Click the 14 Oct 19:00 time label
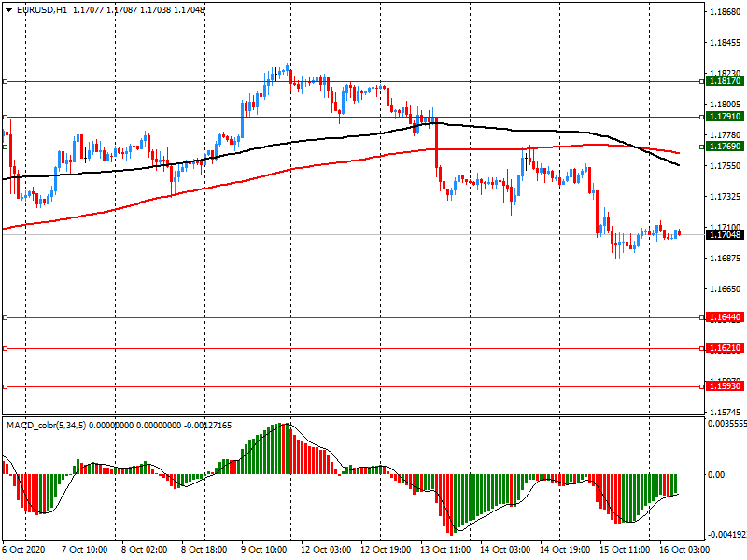747x560 pixels. (x=565, y=550)
